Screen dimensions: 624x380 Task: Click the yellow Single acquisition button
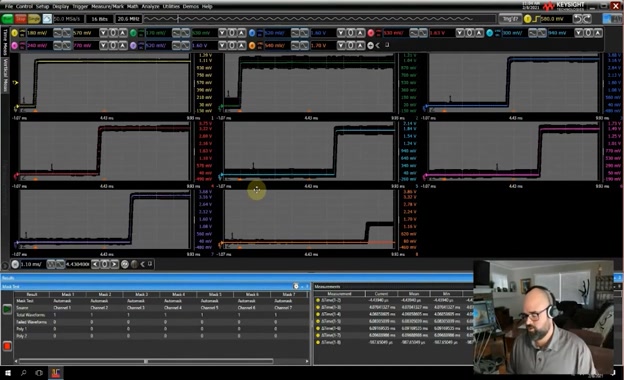pyautogui.click(x=34, y=19)
